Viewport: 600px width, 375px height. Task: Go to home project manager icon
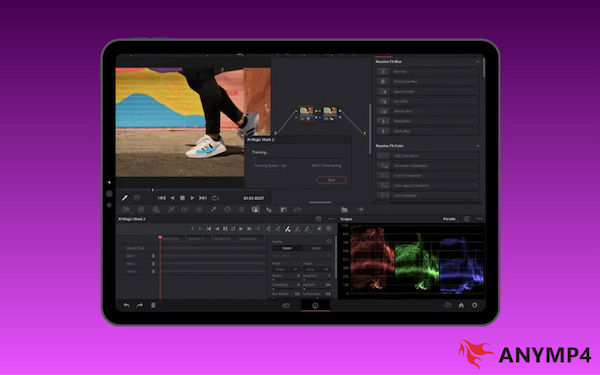[x=461, y=305]
